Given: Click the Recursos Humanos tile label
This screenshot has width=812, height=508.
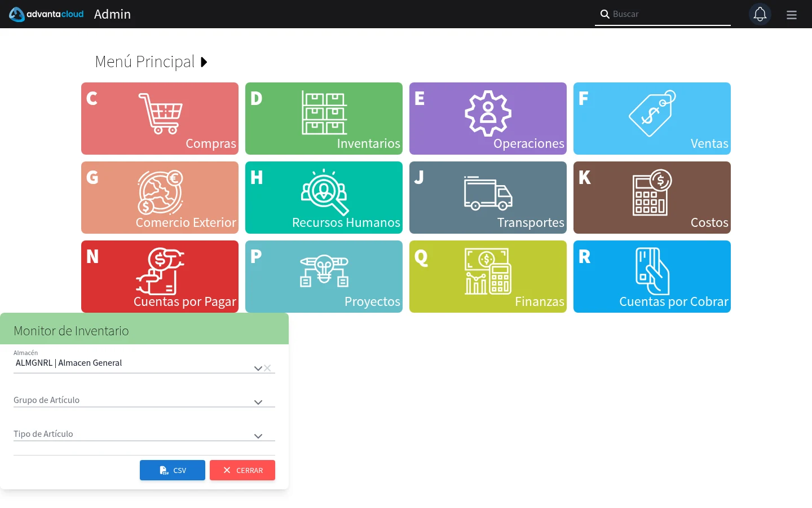Looking at the screenshot, I should 346,223.
